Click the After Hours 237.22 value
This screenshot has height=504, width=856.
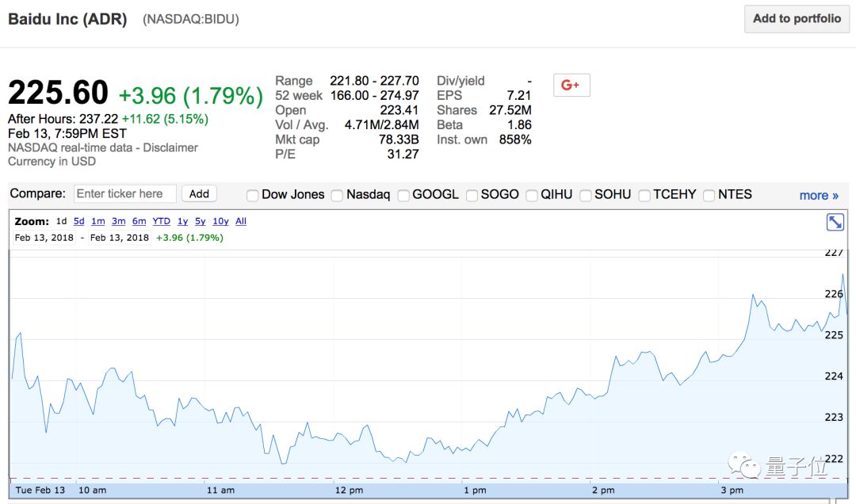[98, 119]
